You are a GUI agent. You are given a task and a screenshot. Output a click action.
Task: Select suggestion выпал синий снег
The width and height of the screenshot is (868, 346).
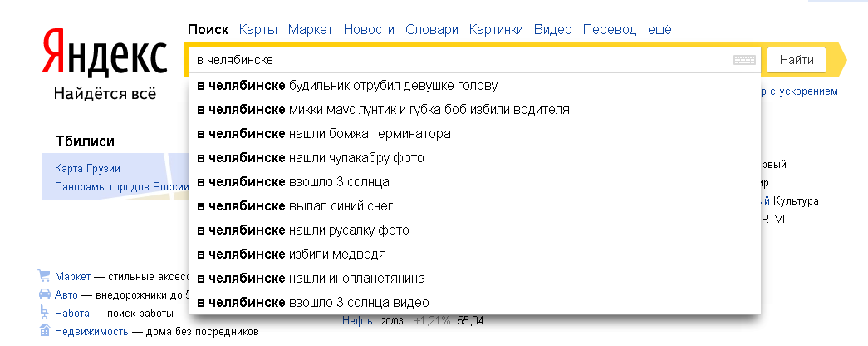475,206
